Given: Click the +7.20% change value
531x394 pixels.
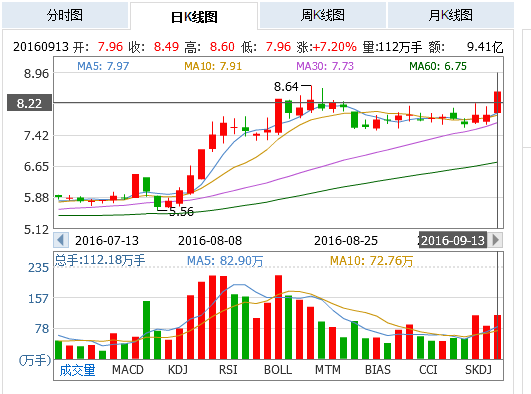Looking at the screenshot, I should 335,47.
